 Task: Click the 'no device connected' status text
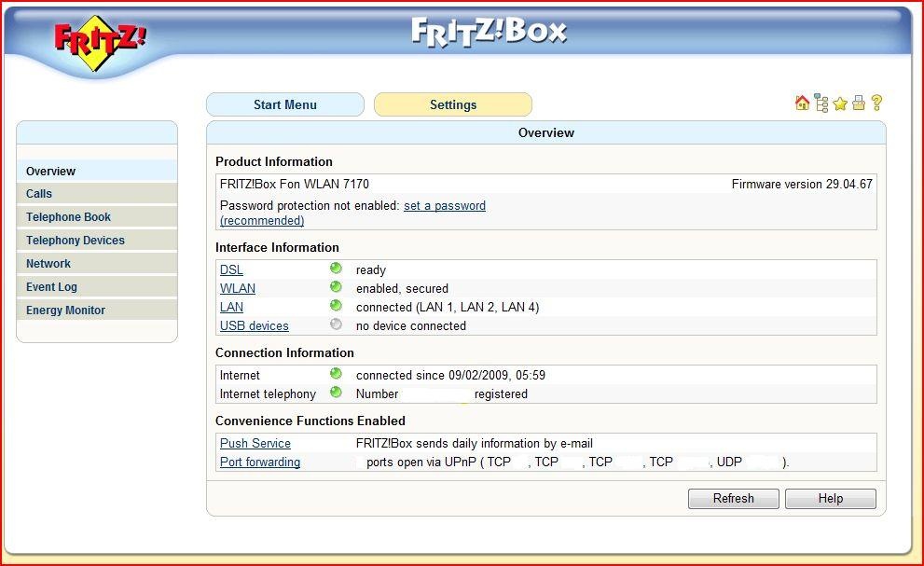[x=411, y=326]
